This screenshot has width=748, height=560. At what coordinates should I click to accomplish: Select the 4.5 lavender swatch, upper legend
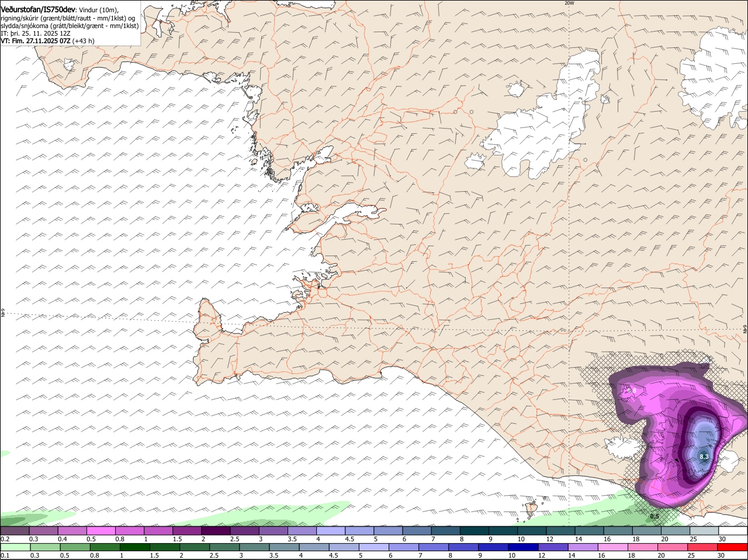pyautogui.click(x=360, y=530)
